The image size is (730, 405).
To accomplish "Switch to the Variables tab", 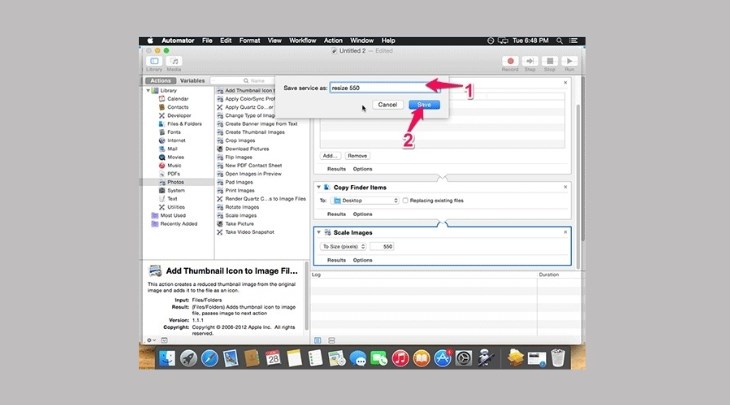I will (x=192, y=81).
